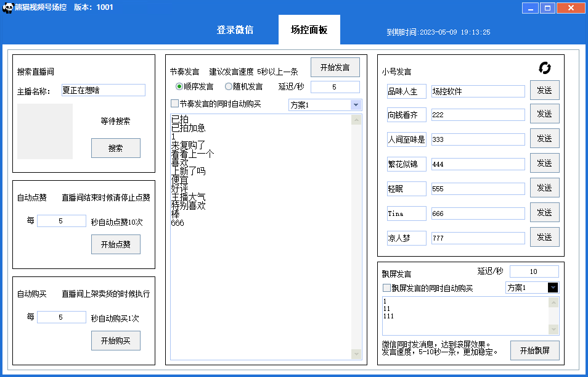The width and height of the screenshot is (588, 377).
Task: Switch to the 场控面板 tab
Action: click(309, 29)
